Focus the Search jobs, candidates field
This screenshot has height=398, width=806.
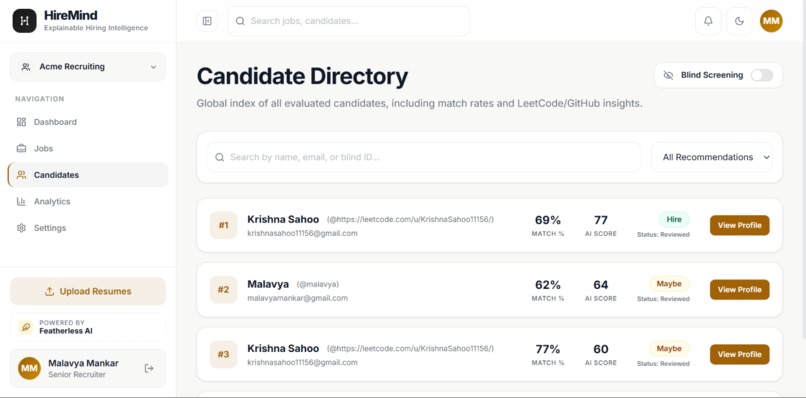click(349, 21)
